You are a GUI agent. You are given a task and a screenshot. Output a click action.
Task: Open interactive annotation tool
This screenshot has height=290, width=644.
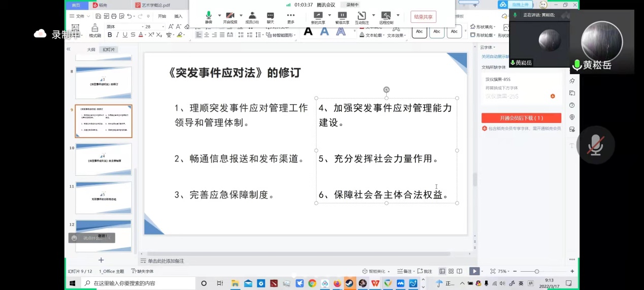[x=361, y=16]
